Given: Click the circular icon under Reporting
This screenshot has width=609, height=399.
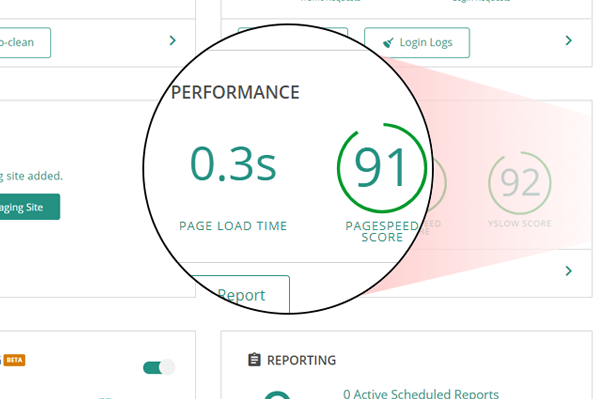Looking at the screenshot, I should pos(277,395).
